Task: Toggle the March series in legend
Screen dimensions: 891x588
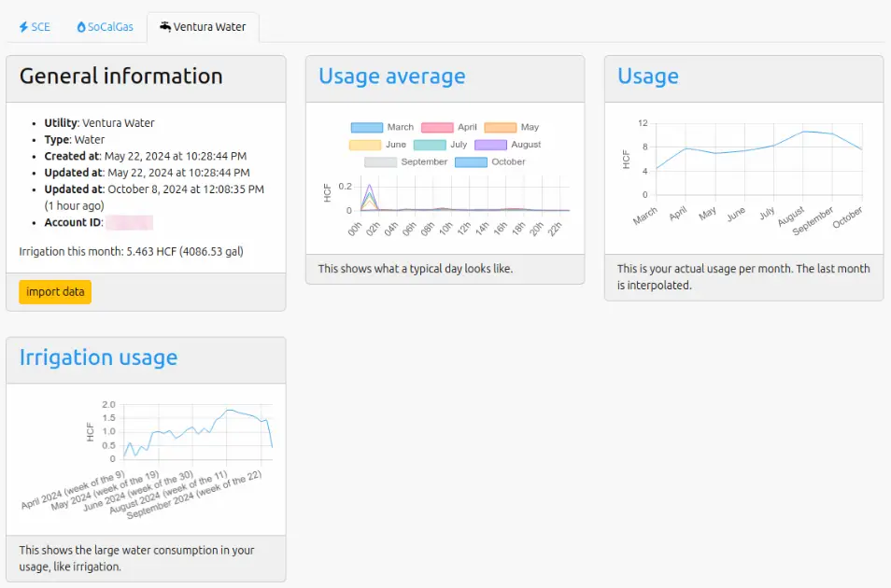Action: coord(367,127)
